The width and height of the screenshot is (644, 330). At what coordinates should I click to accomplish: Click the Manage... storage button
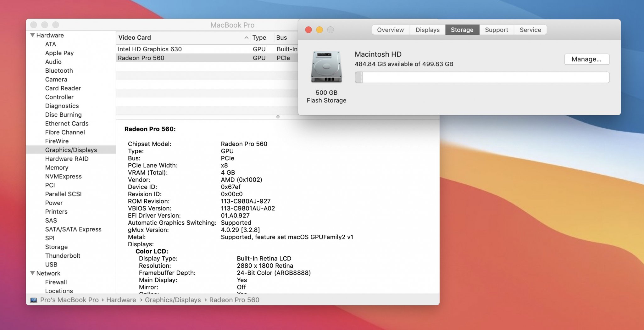click(x=587, y=59)
